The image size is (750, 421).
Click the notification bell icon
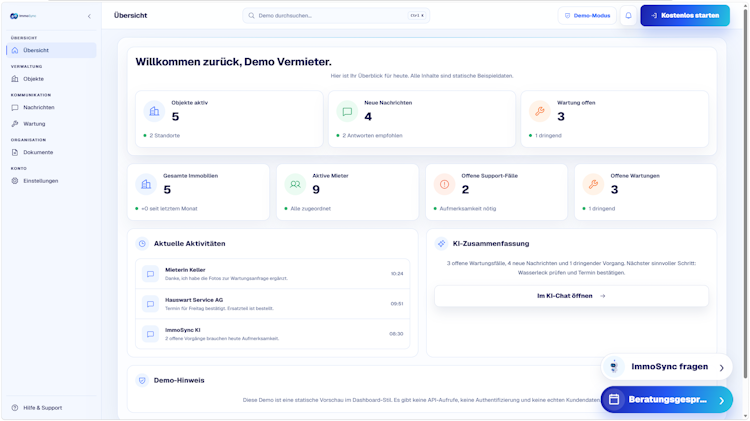coord(628,16)
